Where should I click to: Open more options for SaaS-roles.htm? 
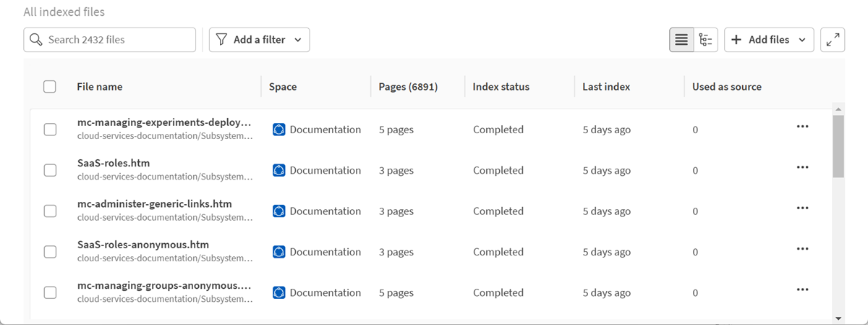pos(801,167)
